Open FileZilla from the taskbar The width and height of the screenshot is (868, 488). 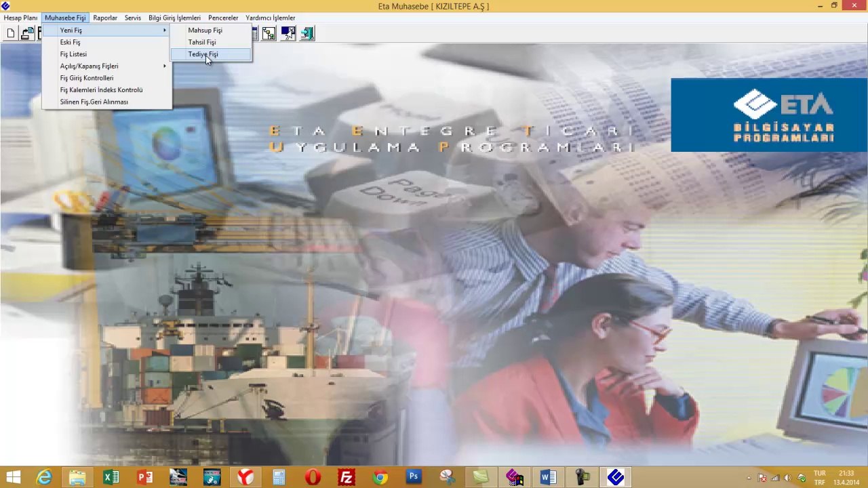click(x=347, y=478)
